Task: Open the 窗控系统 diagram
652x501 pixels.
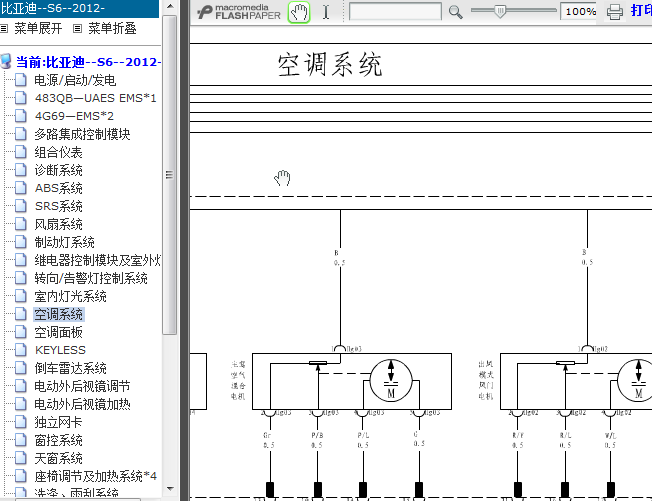Action: [58, 440]
